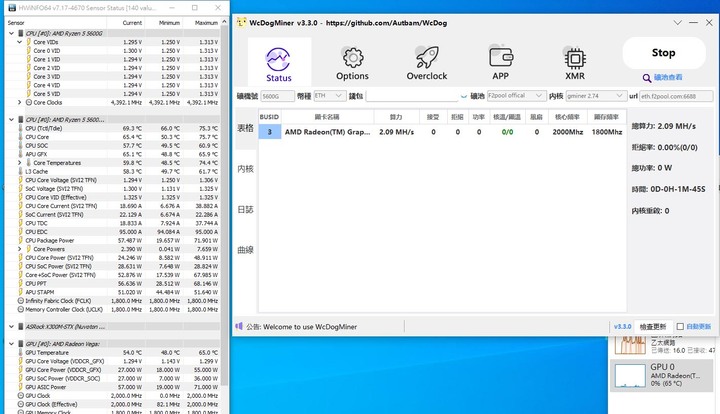720x414 pixels.
Task: Click the 2.09 MH/s hashrate cell
Action: pyautogui.click(x=396, y=132)
